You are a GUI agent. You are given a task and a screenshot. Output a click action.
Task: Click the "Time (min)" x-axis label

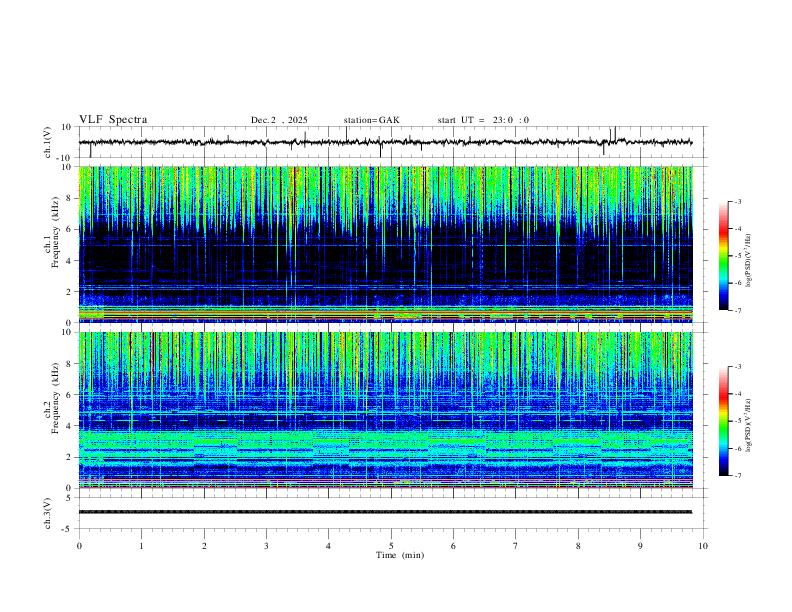(x=400, y=555)
